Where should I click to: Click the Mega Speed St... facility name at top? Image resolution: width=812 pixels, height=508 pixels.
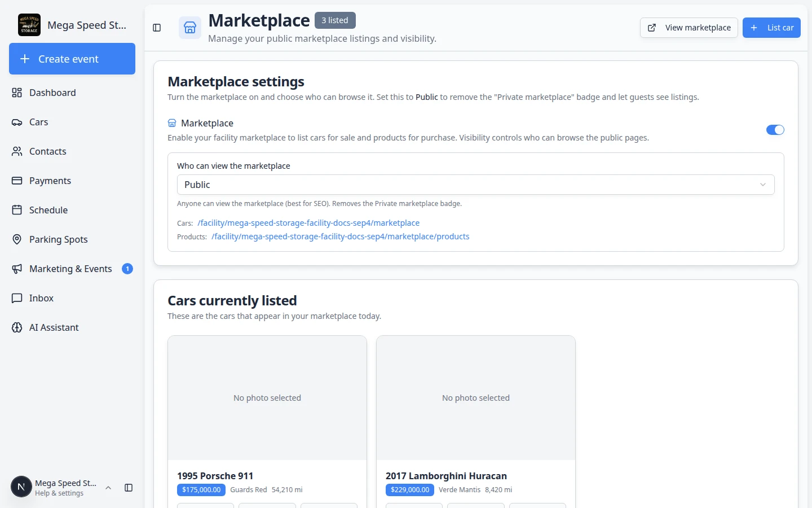pos(87,25)
